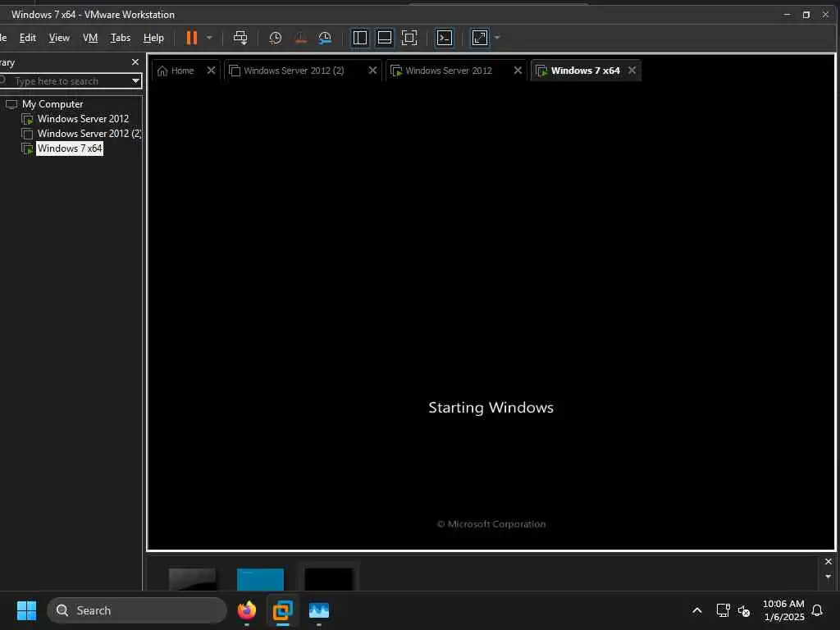This screenshot has width=840, height=630.
Task: Open the notifications bell
Action: coord(818,610)
